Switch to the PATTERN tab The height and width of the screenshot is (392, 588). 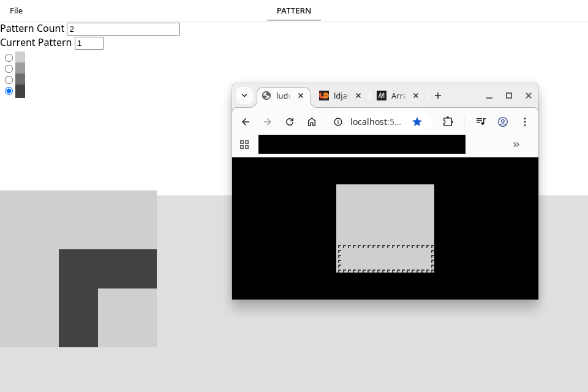coord(294,10)
